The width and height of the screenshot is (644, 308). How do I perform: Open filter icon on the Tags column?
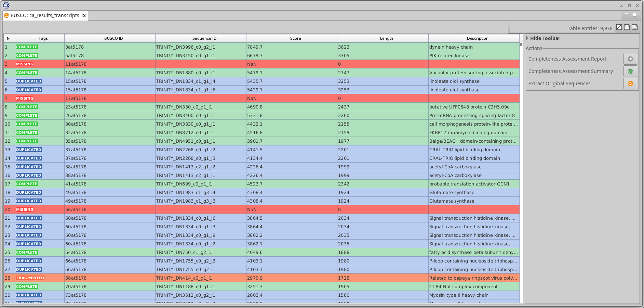(34, 38)
